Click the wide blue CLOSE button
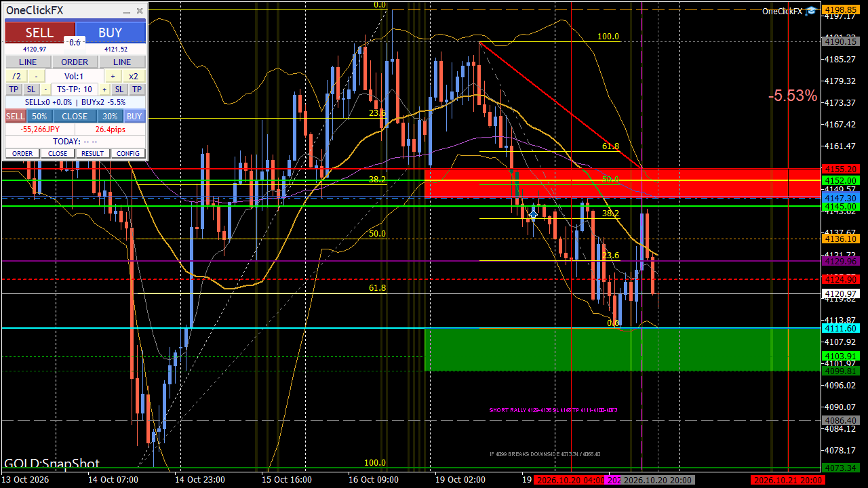 coord(75,116)
